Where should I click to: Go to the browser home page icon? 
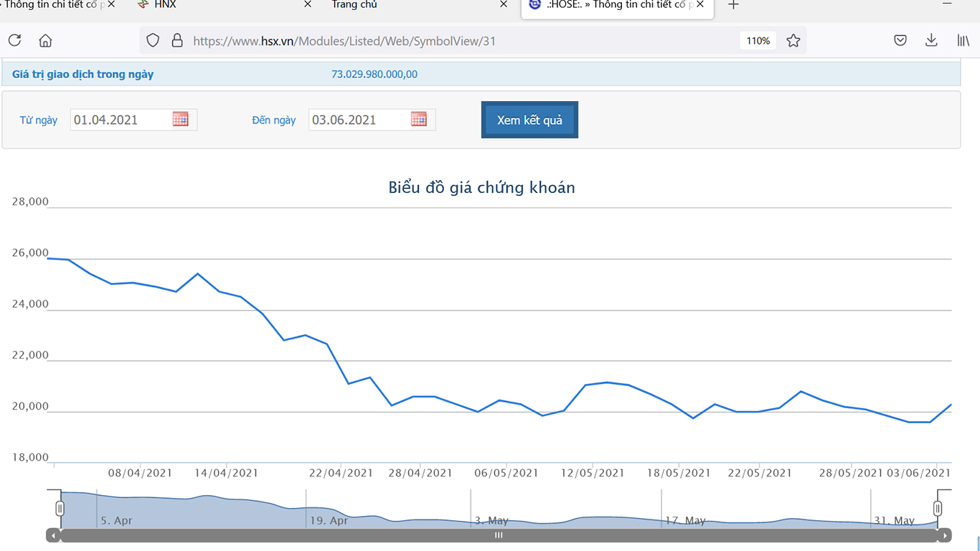[45, 41]
